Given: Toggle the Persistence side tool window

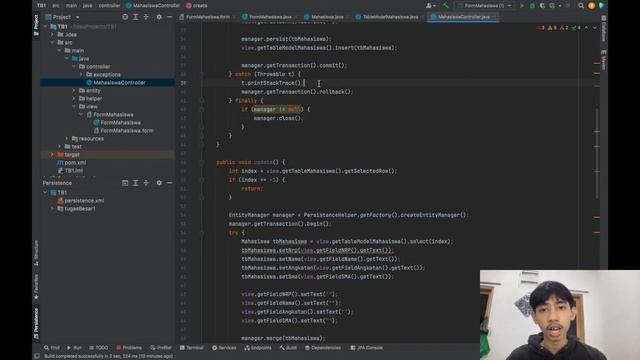Looking at the screenshot, I should [36, 323].
